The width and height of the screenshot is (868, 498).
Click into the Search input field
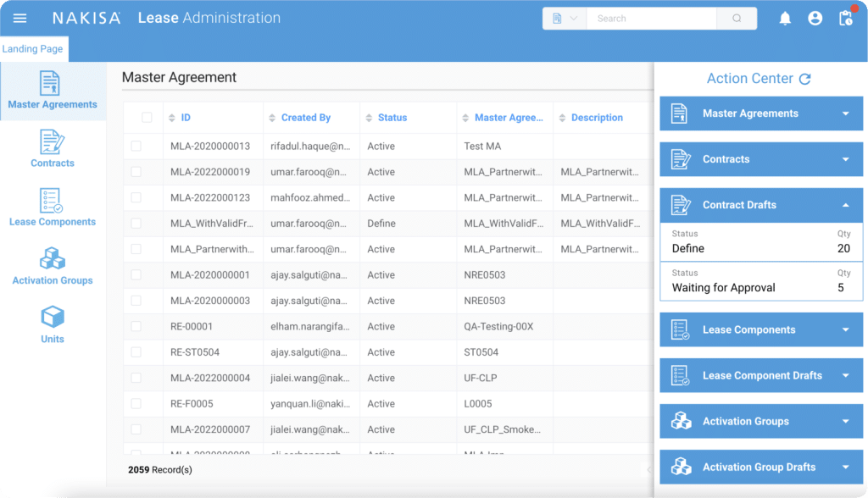point(651,19)
